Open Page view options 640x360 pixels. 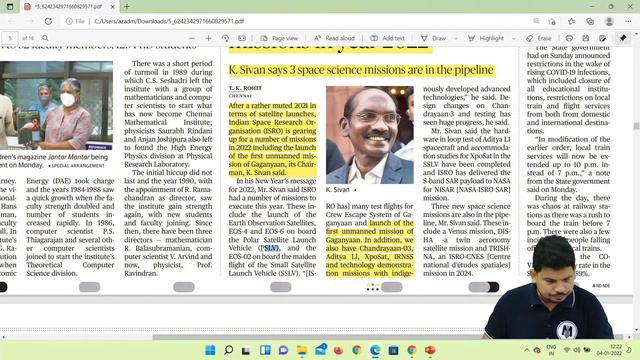point(279,38)
